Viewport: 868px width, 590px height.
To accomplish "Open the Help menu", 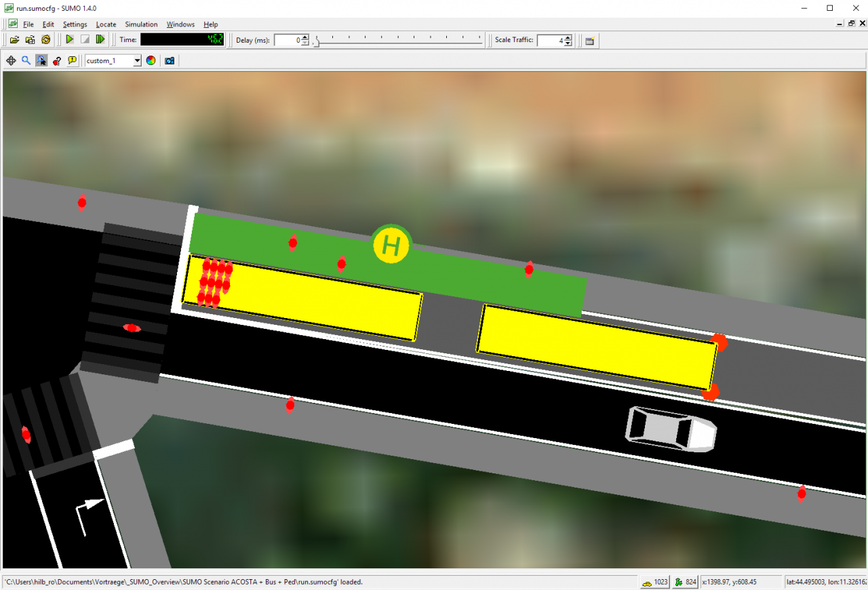I will coord(211,24).
